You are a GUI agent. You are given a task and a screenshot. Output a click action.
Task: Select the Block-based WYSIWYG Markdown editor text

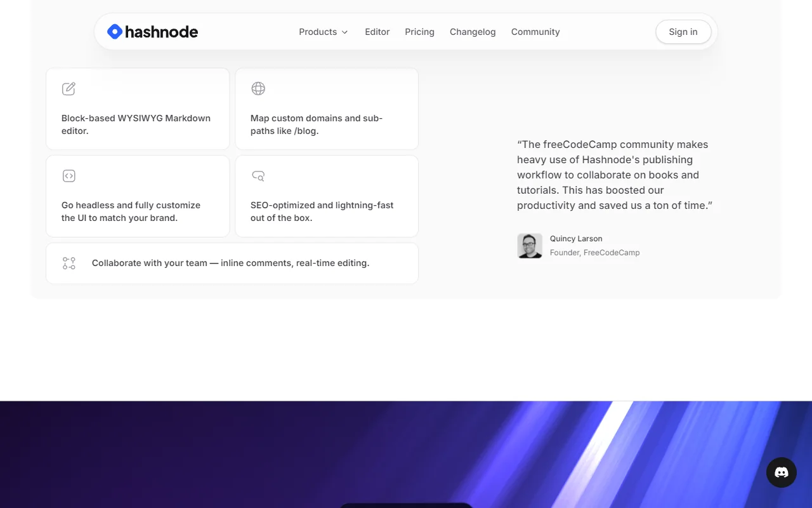(136, 124)
